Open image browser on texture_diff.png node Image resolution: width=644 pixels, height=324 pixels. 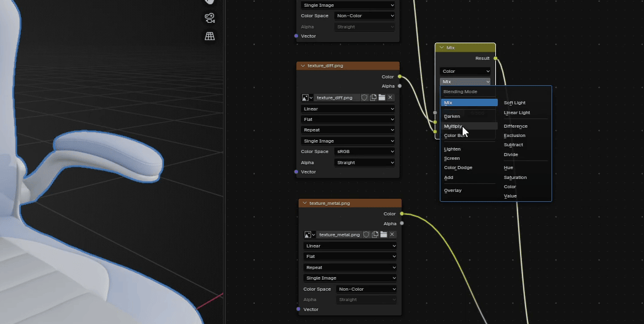[307, 98]
